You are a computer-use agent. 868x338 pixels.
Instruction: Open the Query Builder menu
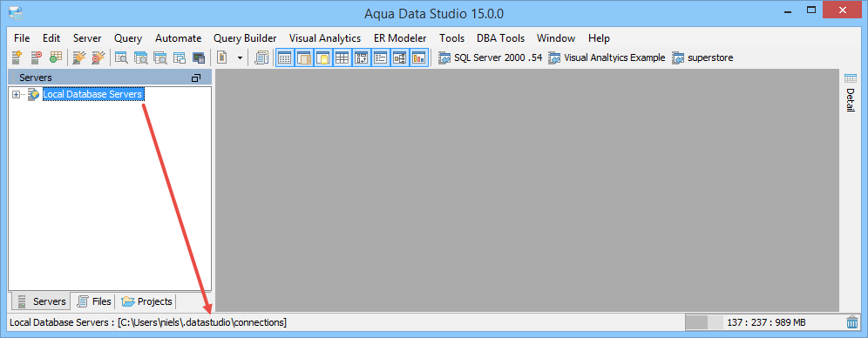[x=245, y=38]
